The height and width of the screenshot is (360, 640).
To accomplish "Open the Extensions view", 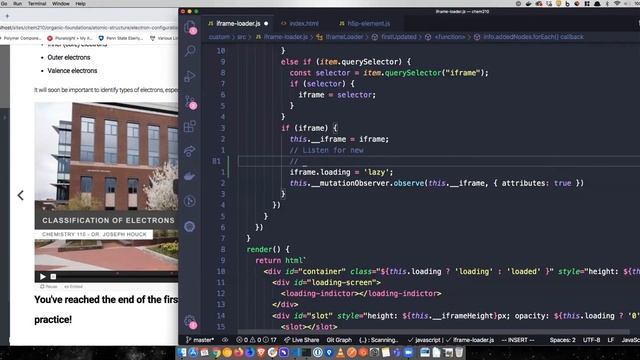I will click(190, 127).
